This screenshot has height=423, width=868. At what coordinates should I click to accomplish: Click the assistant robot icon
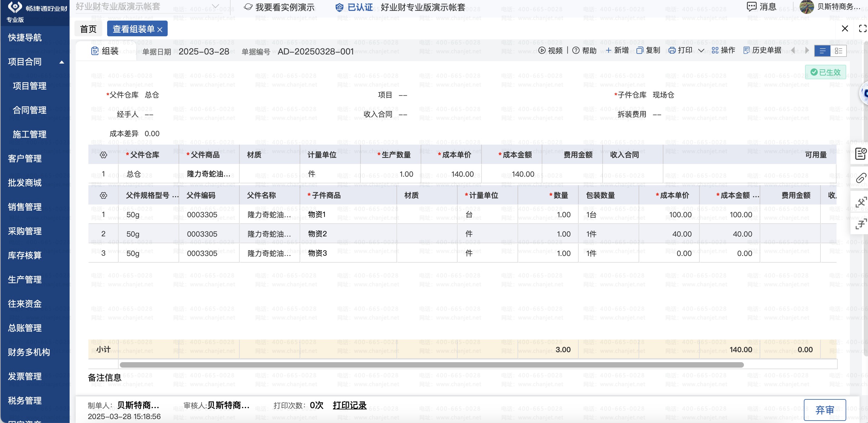(x=864, y=93)
